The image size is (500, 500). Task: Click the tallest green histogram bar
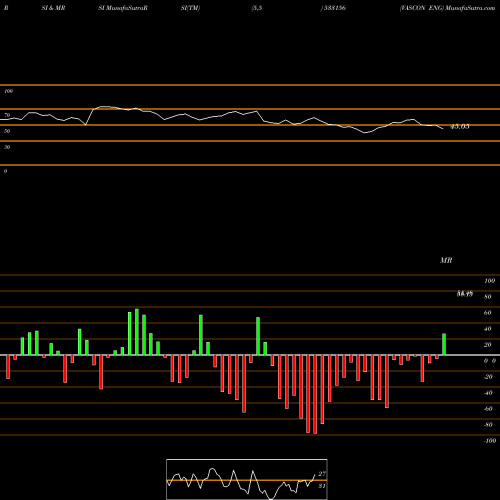[x=137, y=332]
